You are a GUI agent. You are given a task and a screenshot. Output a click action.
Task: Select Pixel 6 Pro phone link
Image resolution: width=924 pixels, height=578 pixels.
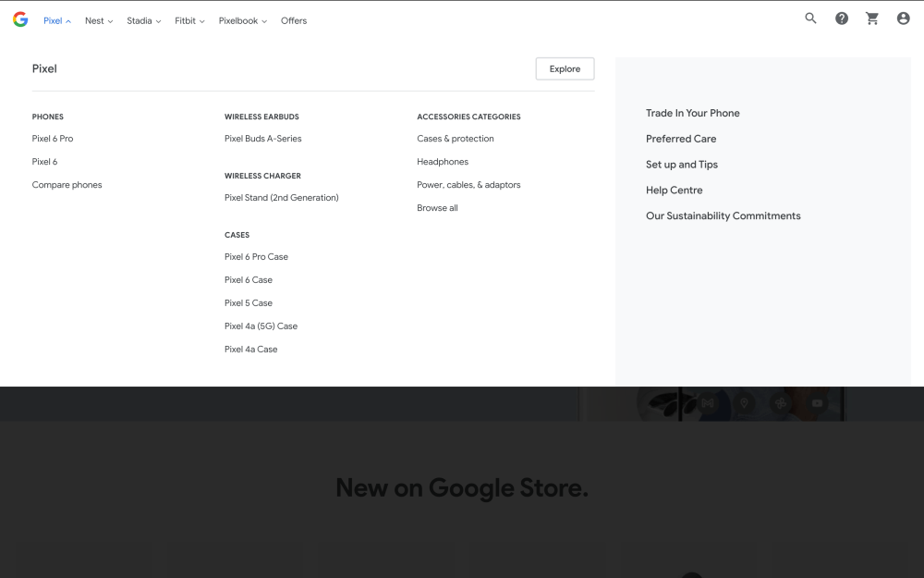tap(53, 139)
